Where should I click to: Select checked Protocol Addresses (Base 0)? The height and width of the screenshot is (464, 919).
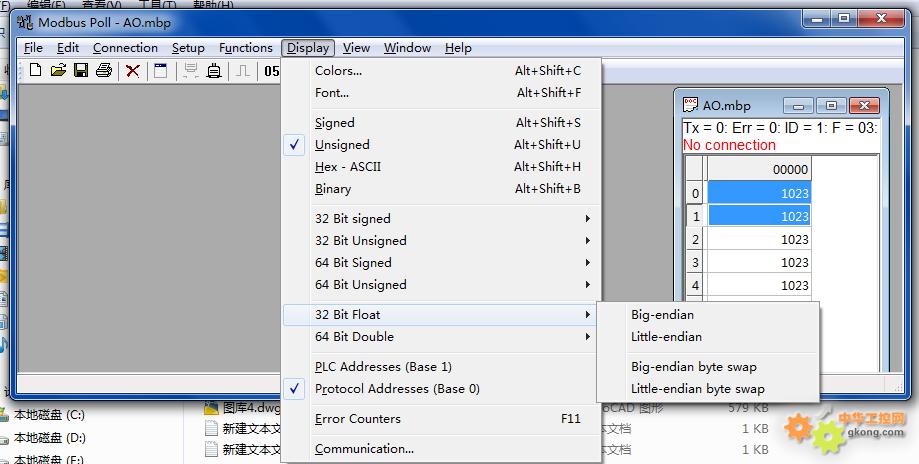443,389
